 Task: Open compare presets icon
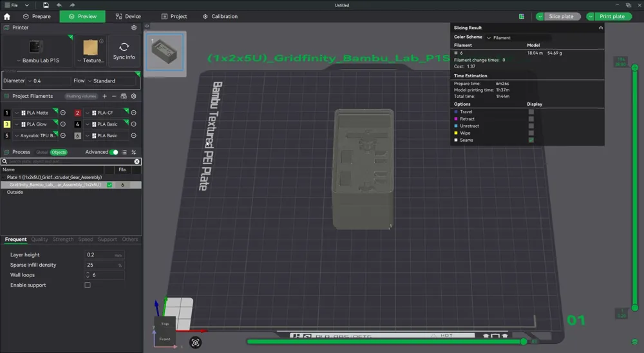tap(133, 152)
